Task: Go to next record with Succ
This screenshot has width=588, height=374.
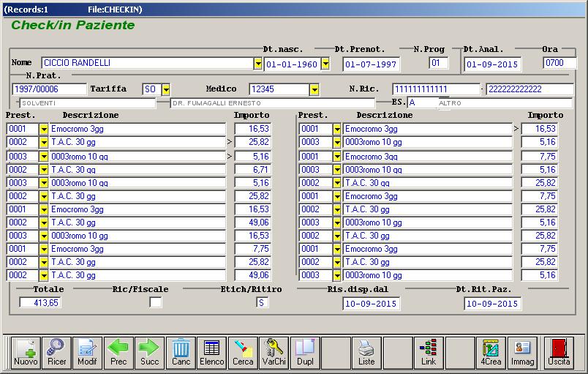Action: (x=149, y=353)
